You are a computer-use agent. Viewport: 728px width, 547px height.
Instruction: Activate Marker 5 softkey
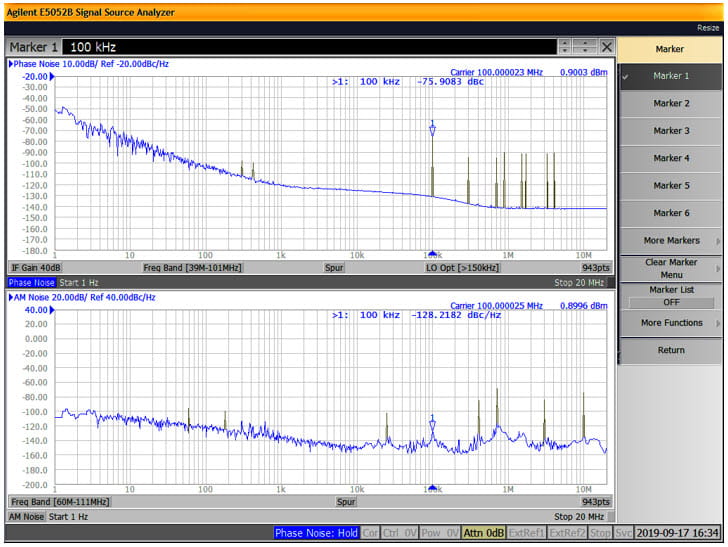click(670, 186)
